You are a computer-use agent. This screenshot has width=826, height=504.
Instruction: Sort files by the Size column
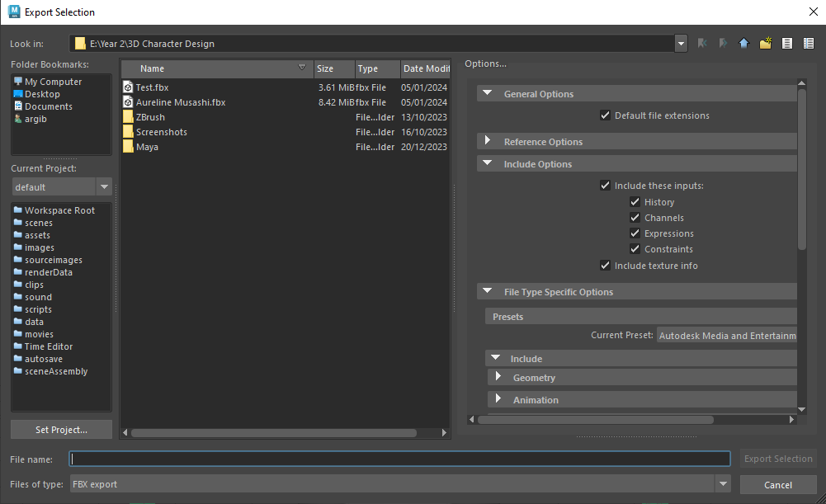coord(325,68)
